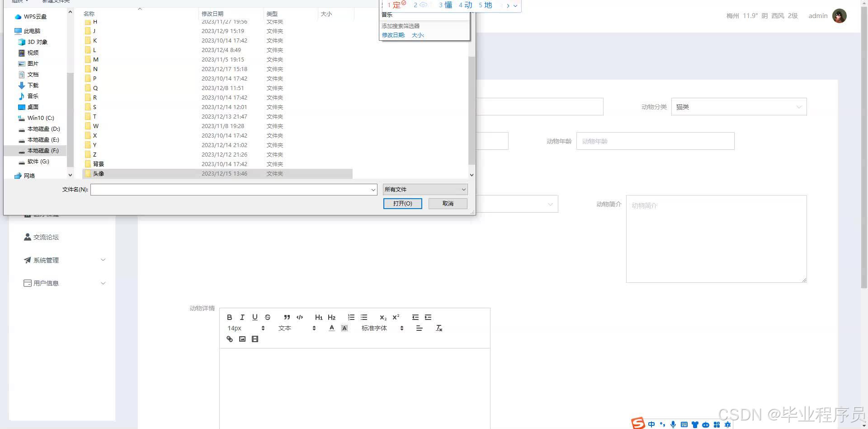Select 本地磁盘 (D:) in the navigation pane

click(43, 129)
